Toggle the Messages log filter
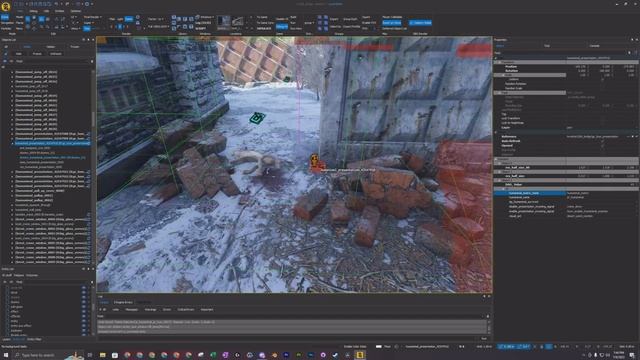This screenshot has width=640, height=360. pos(131,310)
